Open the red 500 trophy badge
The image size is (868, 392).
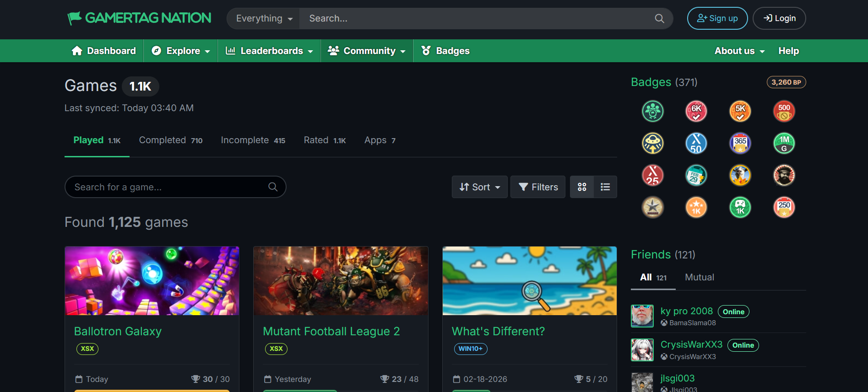[x=784, y=111]
